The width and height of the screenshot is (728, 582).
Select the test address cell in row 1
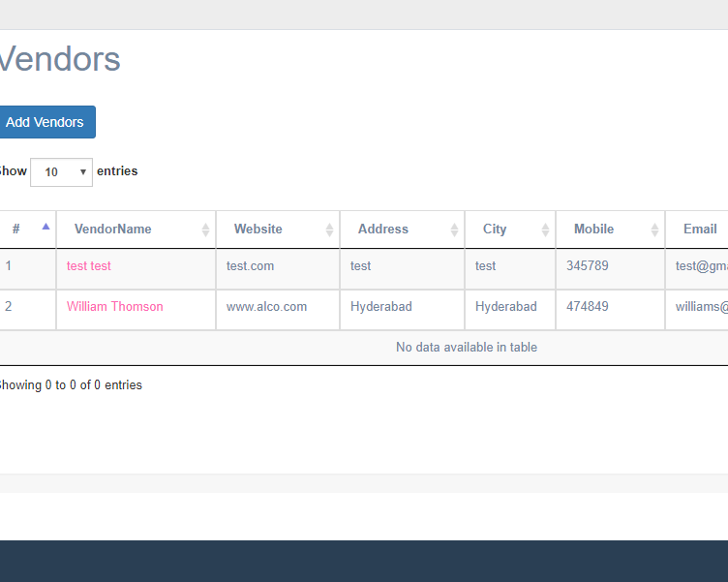[x=402, y=269]
